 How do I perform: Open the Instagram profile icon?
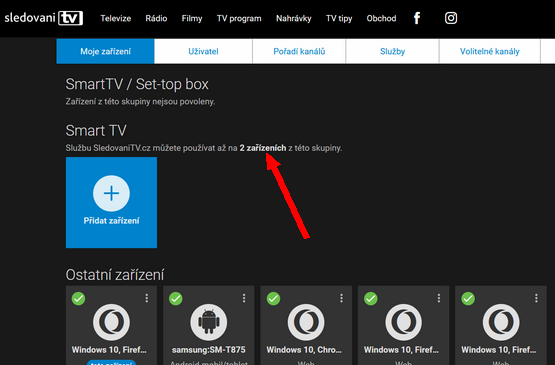click(451, 18)
